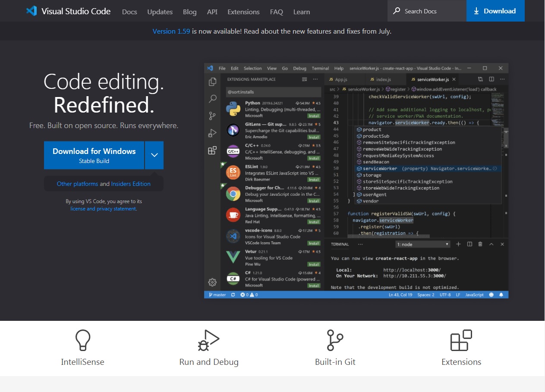This screenshot has height=392, width=545.
Task: Click the C# extension icon
Action: (233, 279)
